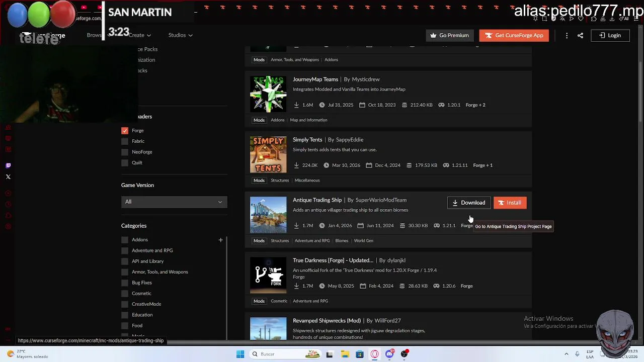Open author WillFord27's profile

[387, 320]
